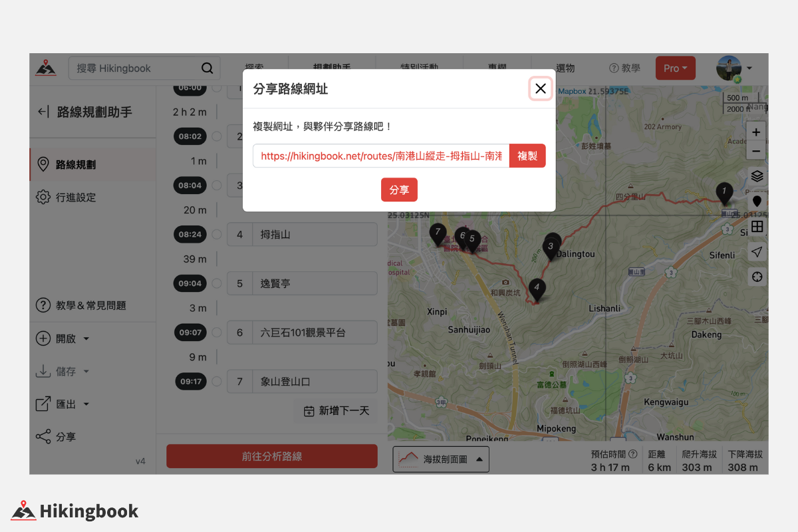Screen dimensions: 798x532
Task: Click map marker number 3
Action: pyautogui.click(x=550, y=247)
